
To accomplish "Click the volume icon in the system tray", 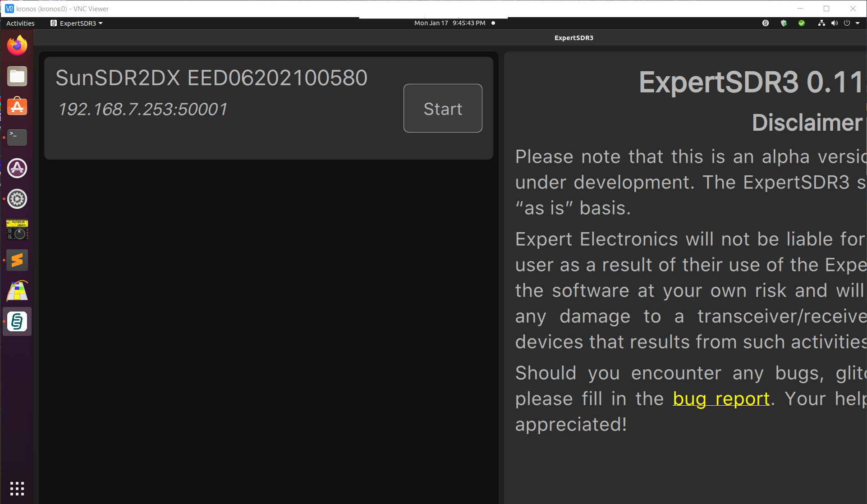I will click(835, 23).
